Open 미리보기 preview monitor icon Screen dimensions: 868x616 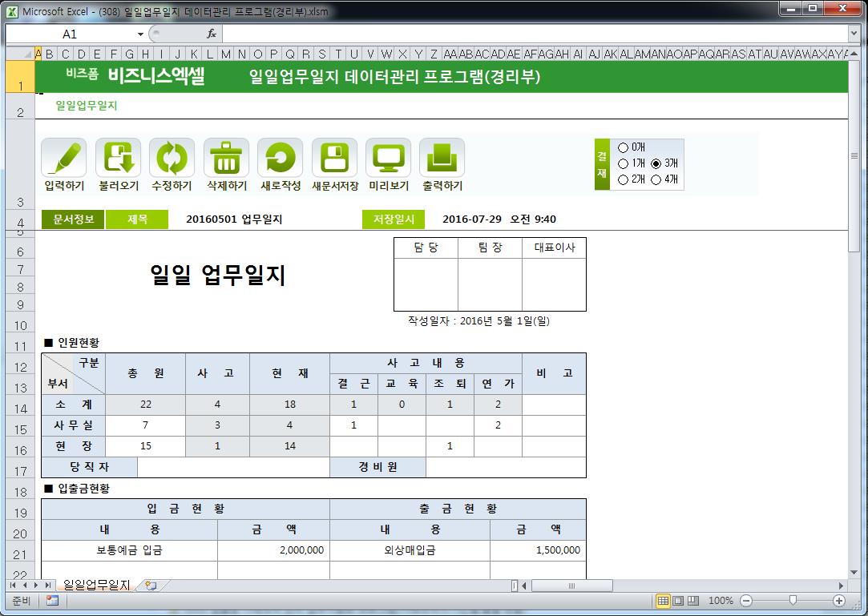389,158
